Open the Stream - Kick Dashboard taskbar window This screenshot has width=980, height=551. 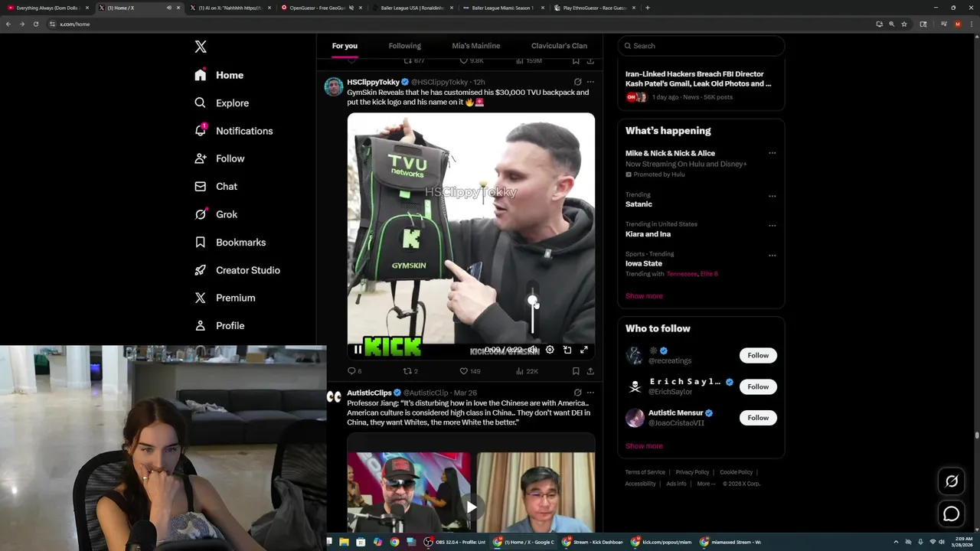593,542
